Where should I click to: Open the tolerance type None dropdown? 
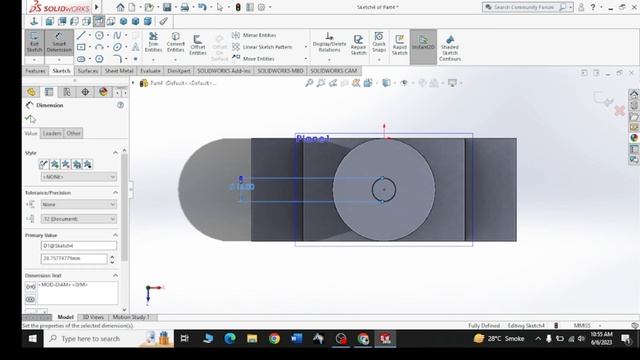[x=79, y=204]
